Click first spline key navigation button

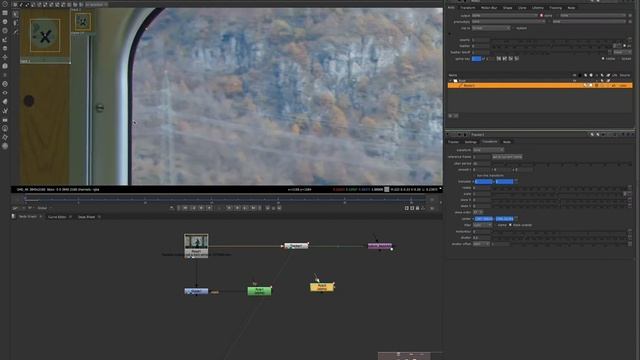point(499,59)
